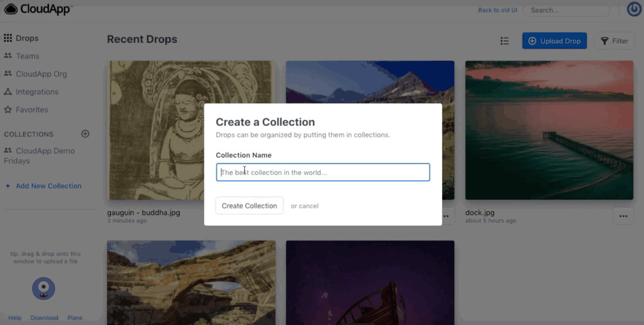Click the Create Collection button

click(249, 206)
